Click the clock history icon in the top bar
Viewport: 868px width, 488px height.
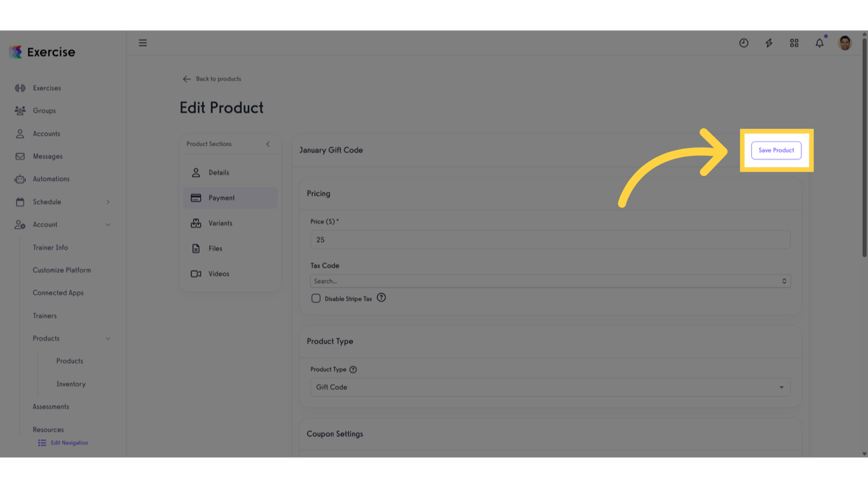743,43
